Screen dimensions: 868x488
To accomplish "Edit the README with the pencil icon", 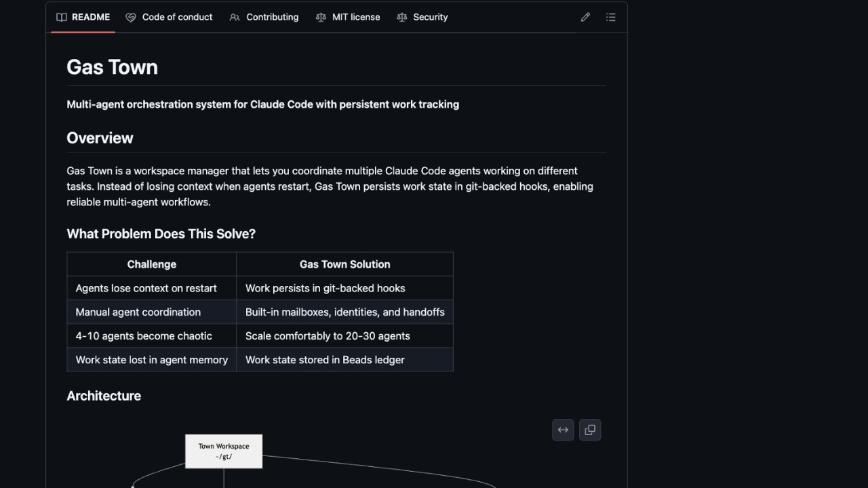I will coord(585,17).
